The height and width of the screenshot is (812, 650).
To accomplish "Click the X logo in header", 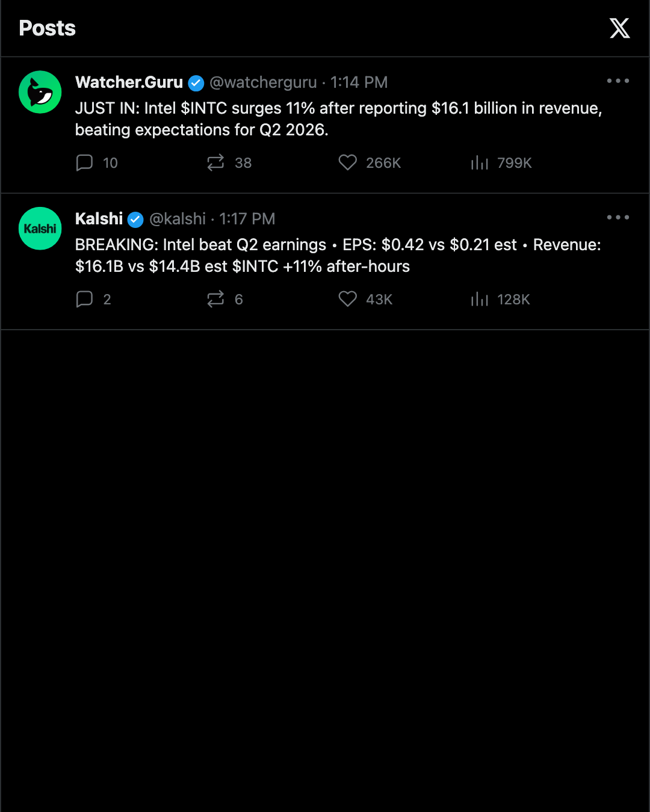I will [619, 28].
